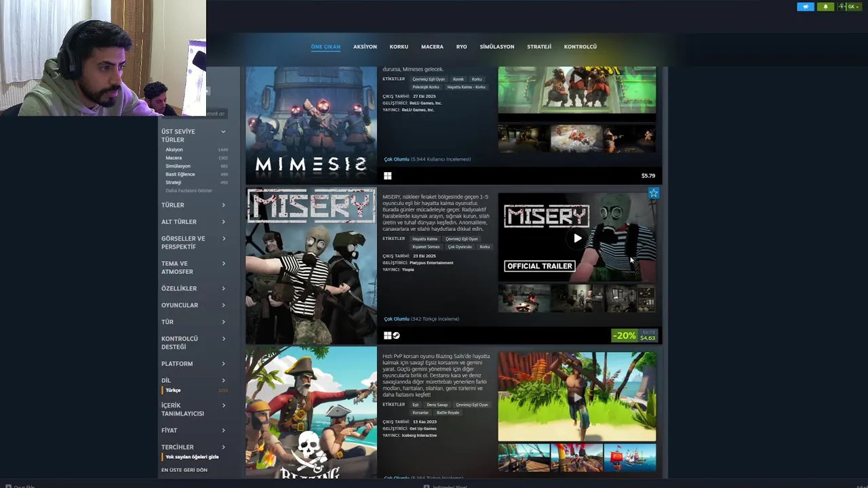Expand the GÖRSELLER VE PERSPEKTİF section

point(193,243)
